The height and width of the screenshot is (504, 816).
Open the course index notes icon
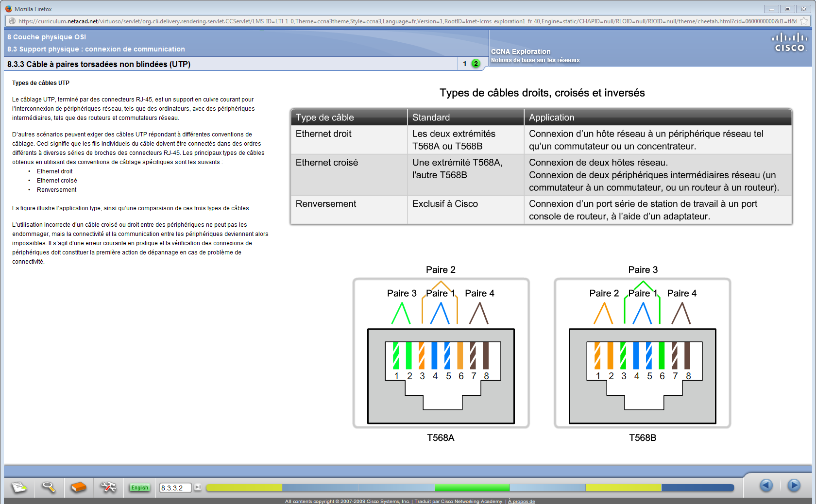click(x=19, y=488)
